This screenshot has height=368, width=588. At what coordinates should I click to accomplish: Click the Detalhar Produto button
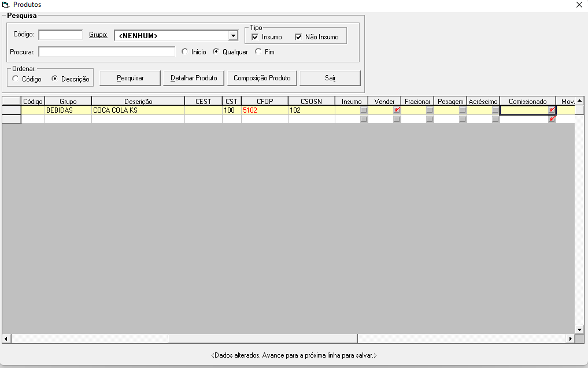tap(194, 78)
